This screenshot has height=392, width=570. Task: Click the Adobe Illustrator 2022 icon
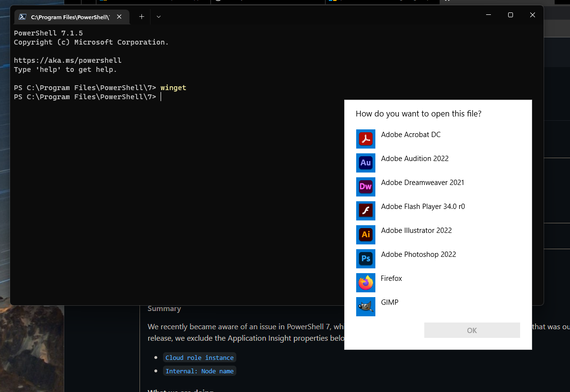(366, 235)
